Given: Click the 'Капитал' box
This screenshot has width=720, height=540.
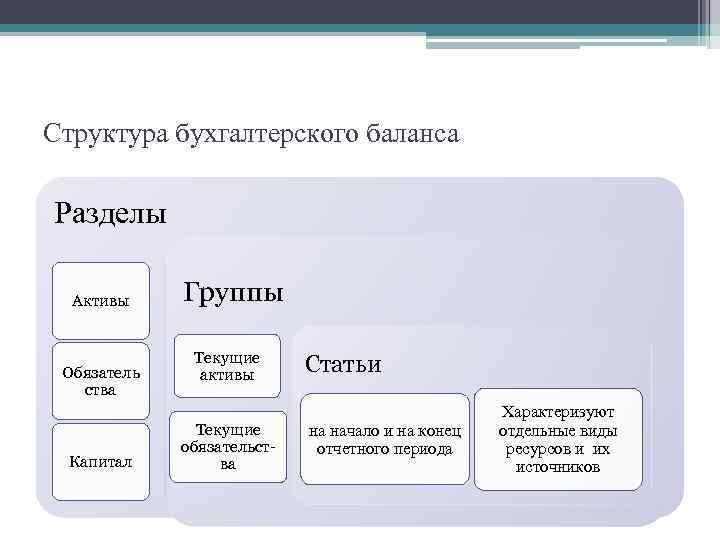Looking at the screenshot, I should click(101, 461).
